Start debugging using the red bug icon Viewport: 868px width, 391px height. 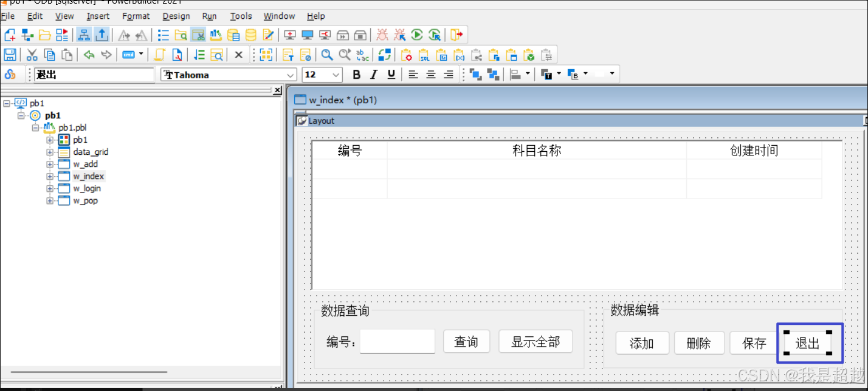click(382, 35)
